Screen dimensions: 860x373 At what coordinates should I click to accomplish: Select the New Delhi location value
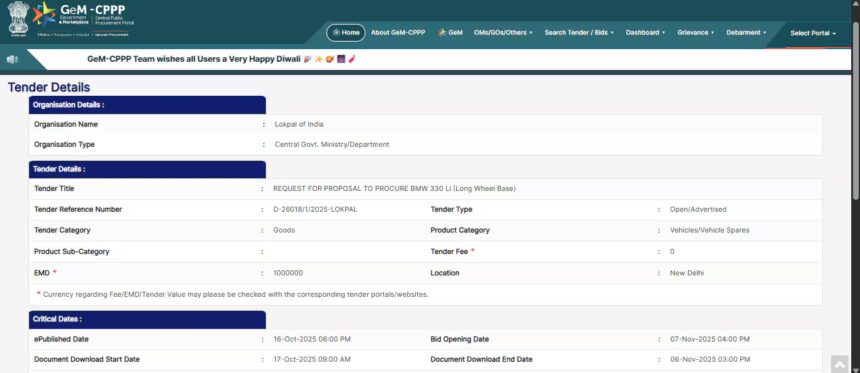click(687, 273)
